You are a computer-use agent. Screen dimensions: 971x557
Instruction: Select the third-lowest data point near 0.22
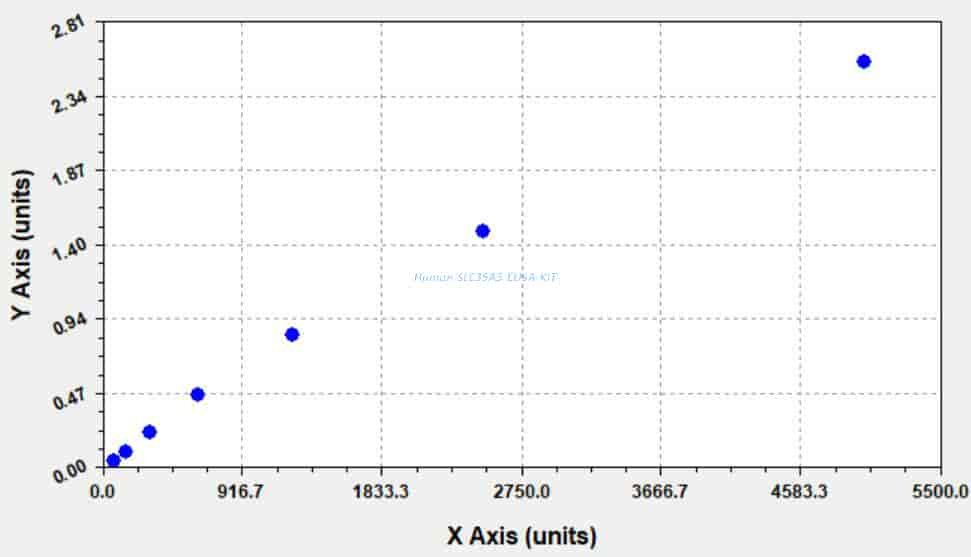149,432
